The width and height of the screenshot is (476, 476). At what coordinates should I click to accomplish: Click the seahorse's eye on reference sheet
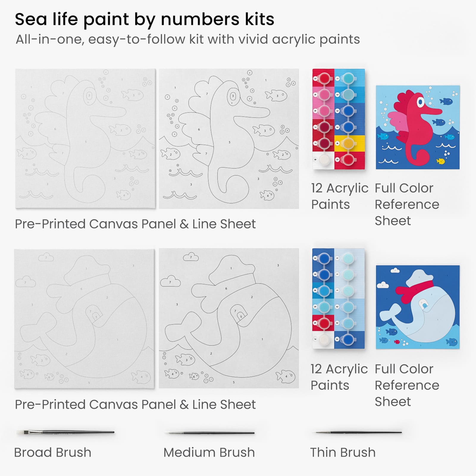(x=420, y=102)
